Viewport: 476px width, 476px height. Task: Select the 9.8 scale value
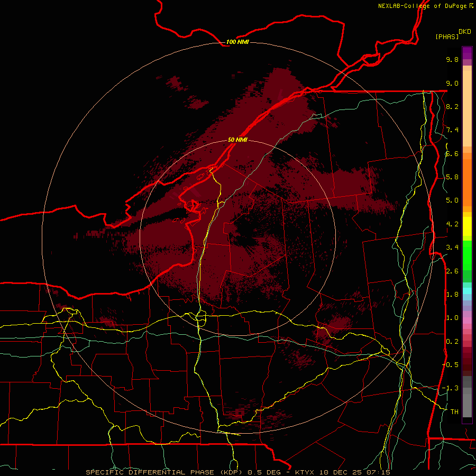pos(452,59)
